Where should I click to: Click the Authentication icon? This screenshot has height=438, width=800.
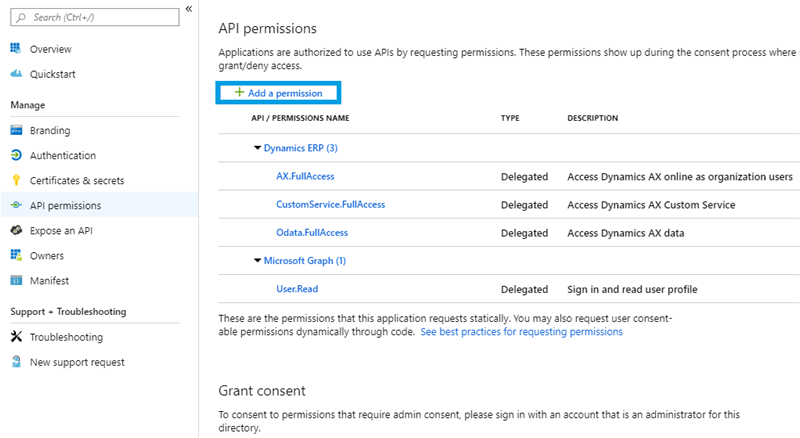(x=16, y=156)
